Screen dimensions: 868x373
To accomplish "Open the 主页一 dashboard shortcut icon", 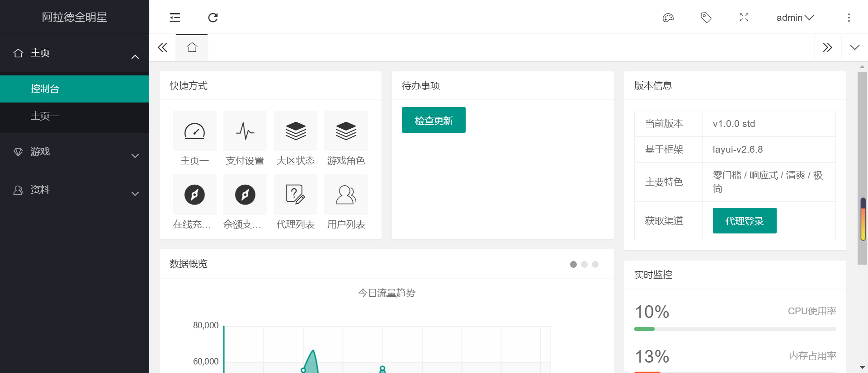I will (x=195, y=131).
